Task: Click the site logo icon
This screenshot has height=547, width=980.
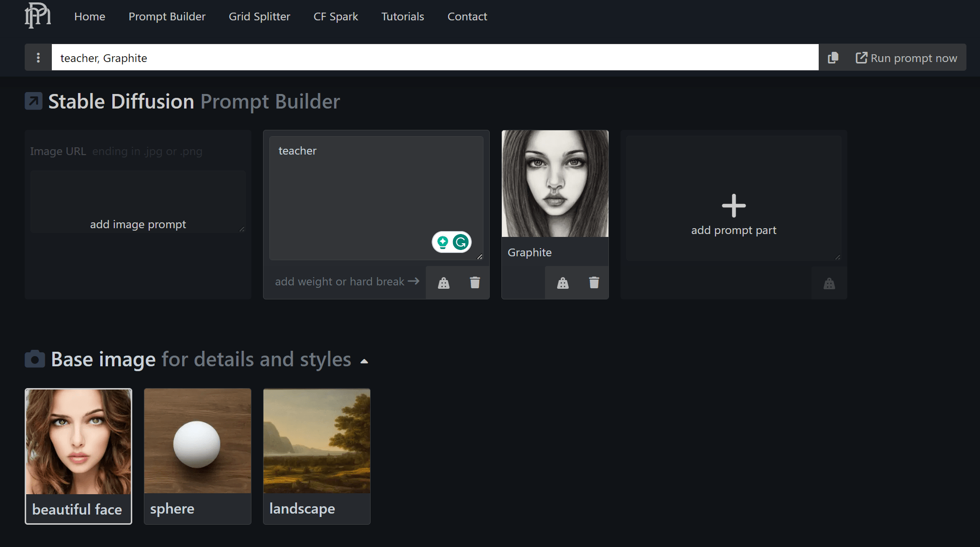Action: click(x=38, y=16)
